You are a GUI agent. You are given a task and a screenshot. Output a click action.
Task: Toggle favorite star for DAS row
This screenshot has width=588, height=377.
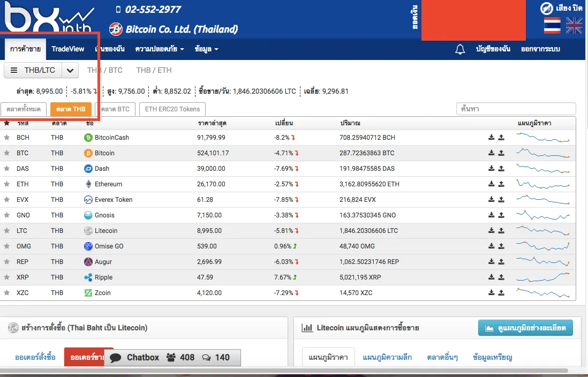pyautogui.click(x=7, y=169)
